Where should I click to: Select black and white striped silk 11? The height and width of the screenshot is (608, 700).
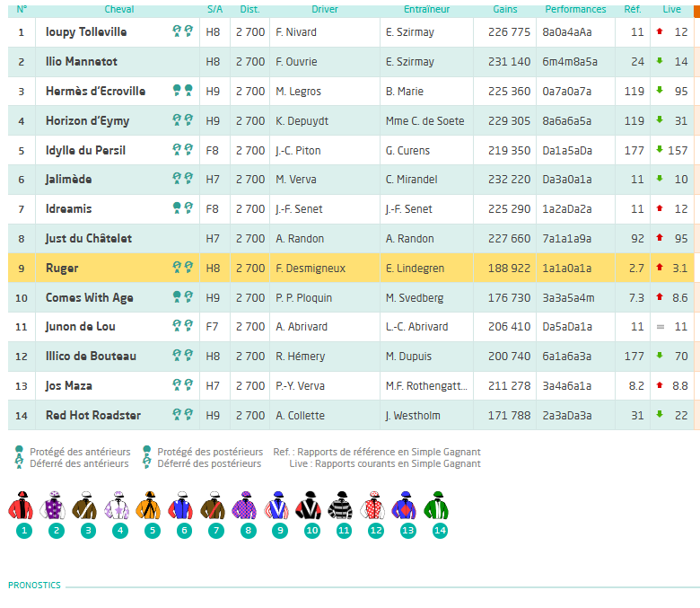[x=340, y=506]
